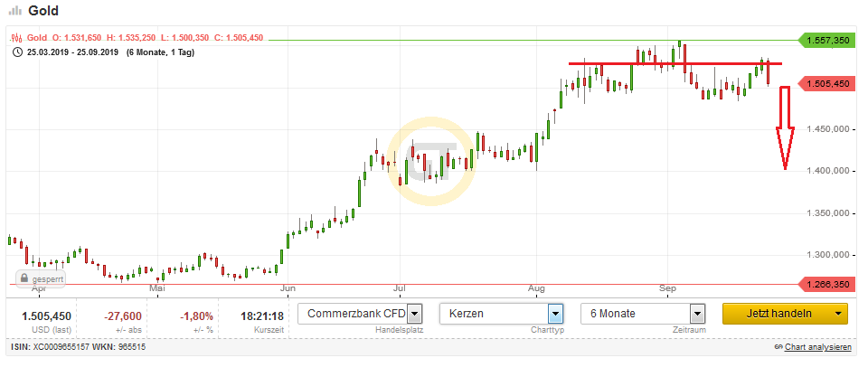868x377 pixels.
Task: Click the red downward arrow on chart
Action: [x=784, y=127]
